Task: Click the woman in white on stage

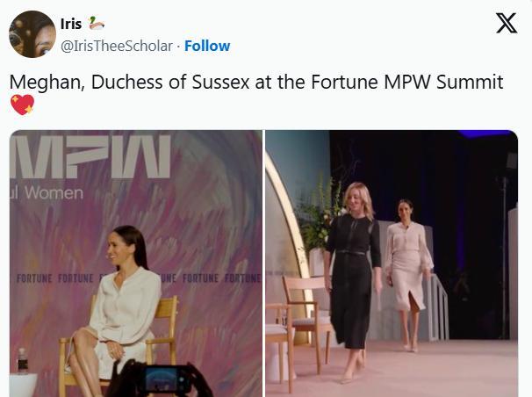Action: tap(407, 263)
